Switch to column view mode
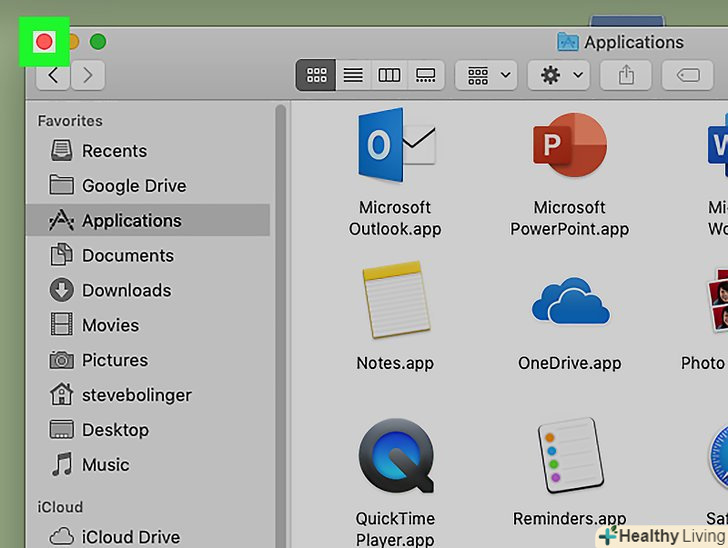Viewport: 728px width, 548px height. point(389,75)
